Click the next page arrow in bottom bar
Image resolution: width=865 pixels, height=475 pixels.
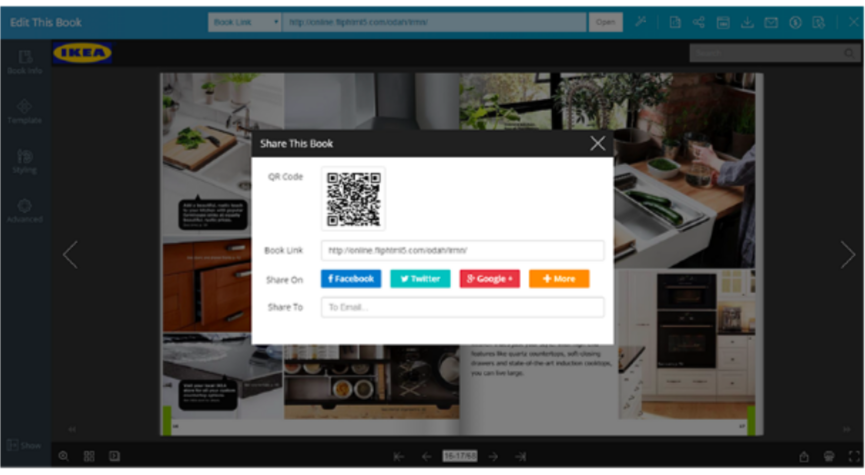tap(493, 456)
